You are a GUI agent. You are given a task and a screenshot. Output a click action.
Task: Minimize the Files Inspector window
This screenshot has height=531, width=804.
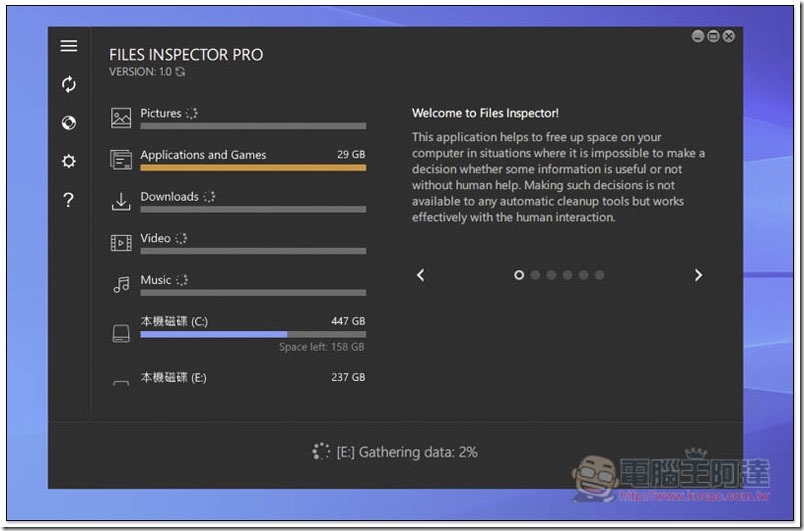pyautogui.click(x=697, y=36)
